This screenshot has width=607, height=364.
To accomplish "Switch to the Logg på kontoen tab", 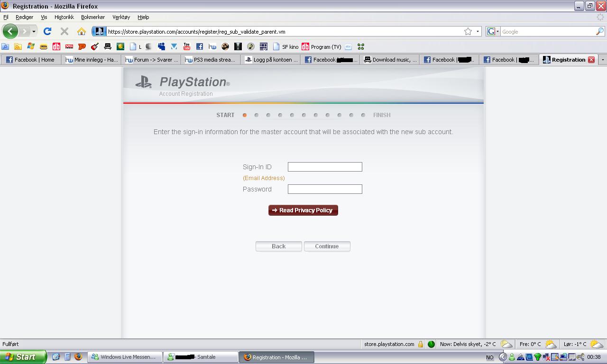I will point(271,60).
